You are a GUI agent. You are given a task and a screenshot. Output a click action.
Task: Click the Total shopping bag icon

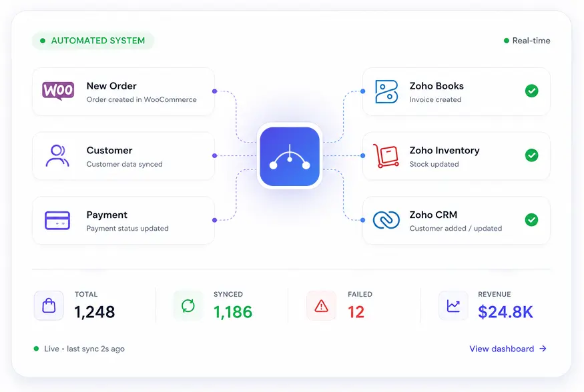(x=49, y=305)
